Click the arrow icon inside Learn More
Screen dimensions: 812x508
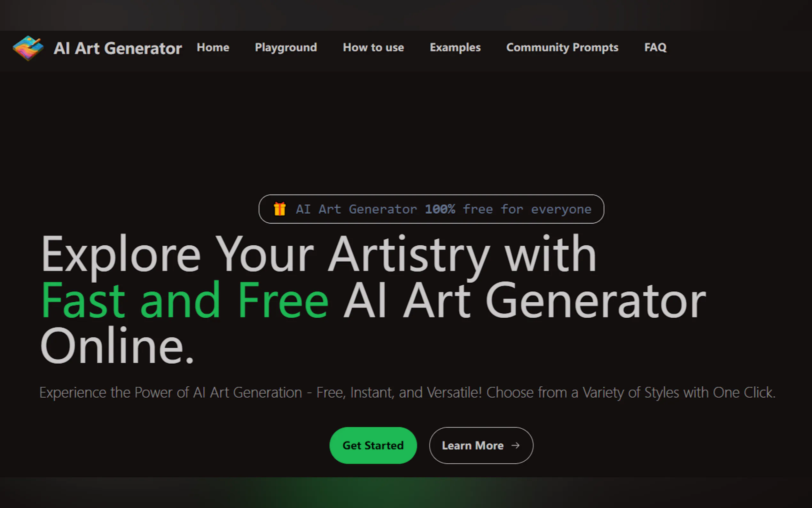click(x=515, y=445)
